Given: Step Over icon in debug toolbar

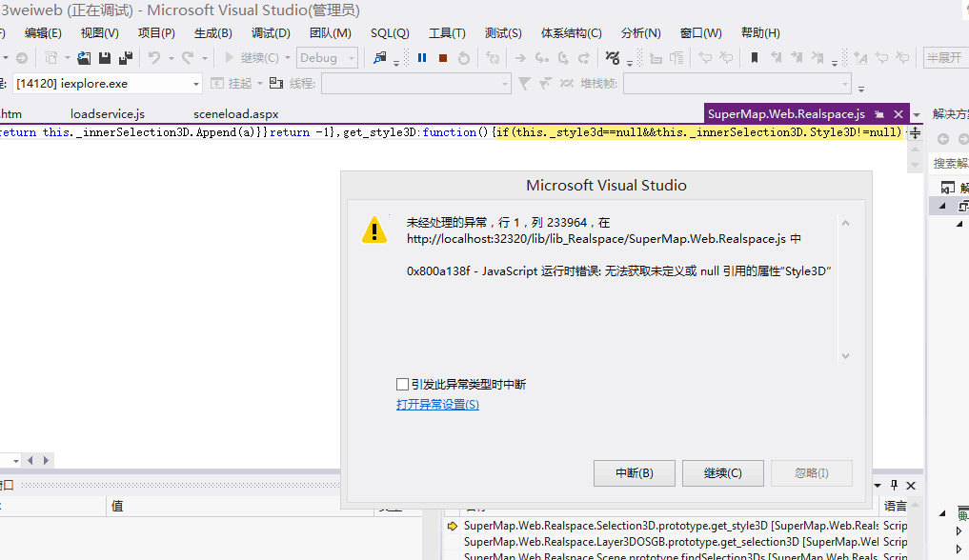Looking at the screenshot, I should [562, 57].
